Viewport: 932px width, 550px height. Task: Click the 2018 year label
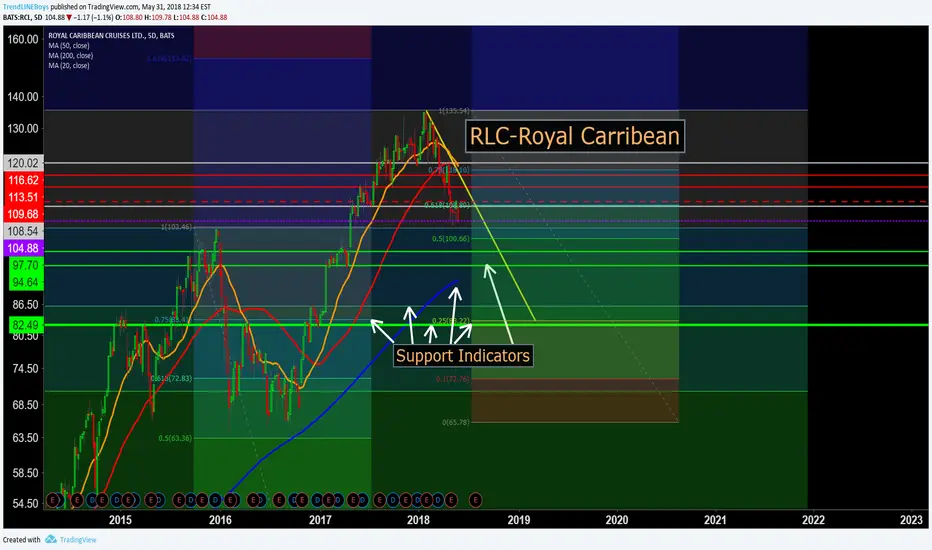point(418,520)
